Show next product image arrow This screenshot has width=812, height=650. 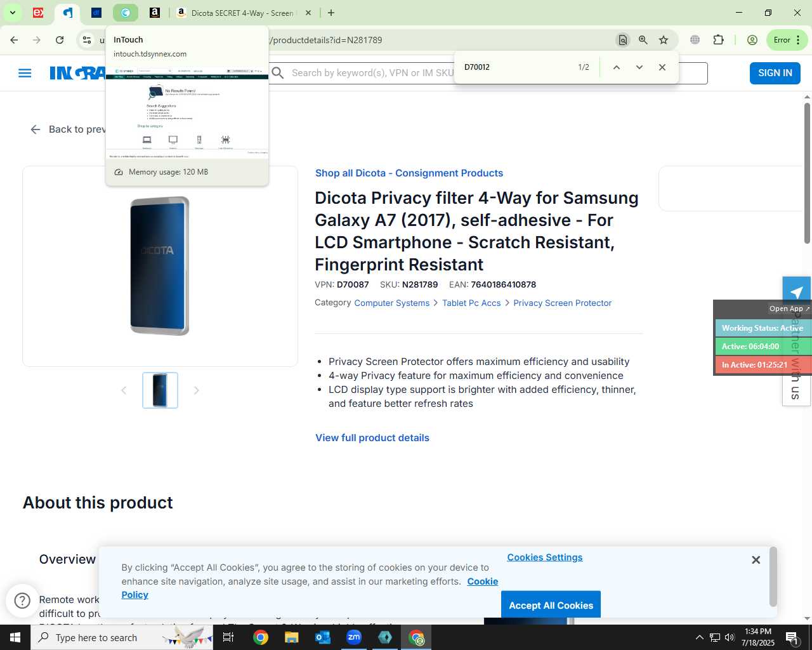pos(197,390)
